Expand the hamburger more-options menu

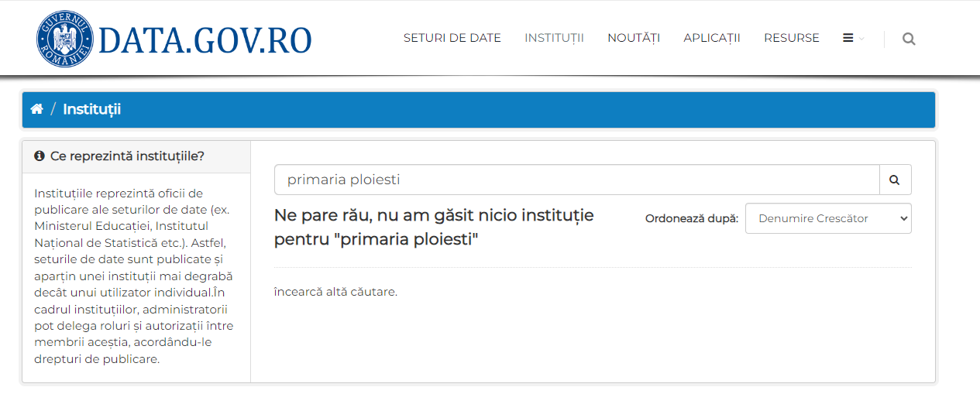(x=852, y=38)
